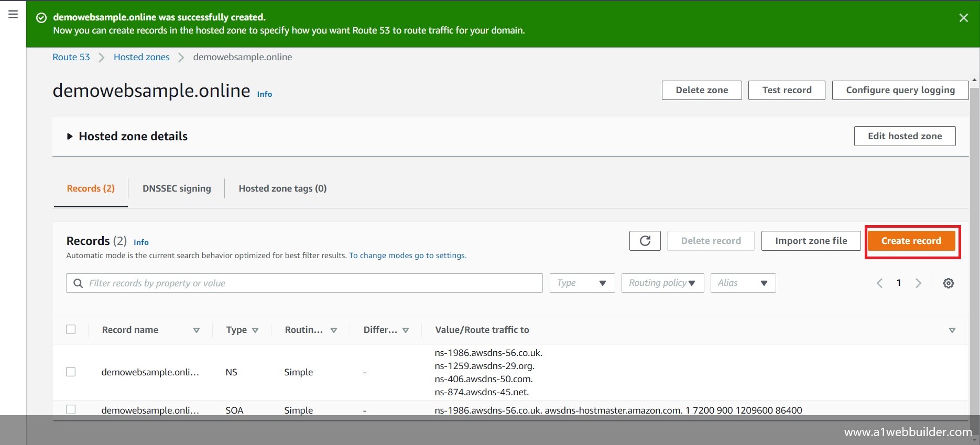Focus the Filter records search field
Screen dimensions: 980x445
304,283
